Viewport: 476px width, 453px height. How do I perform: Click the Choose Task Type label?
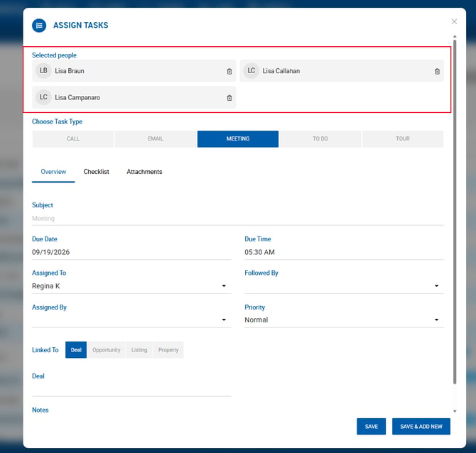(57, 121)
